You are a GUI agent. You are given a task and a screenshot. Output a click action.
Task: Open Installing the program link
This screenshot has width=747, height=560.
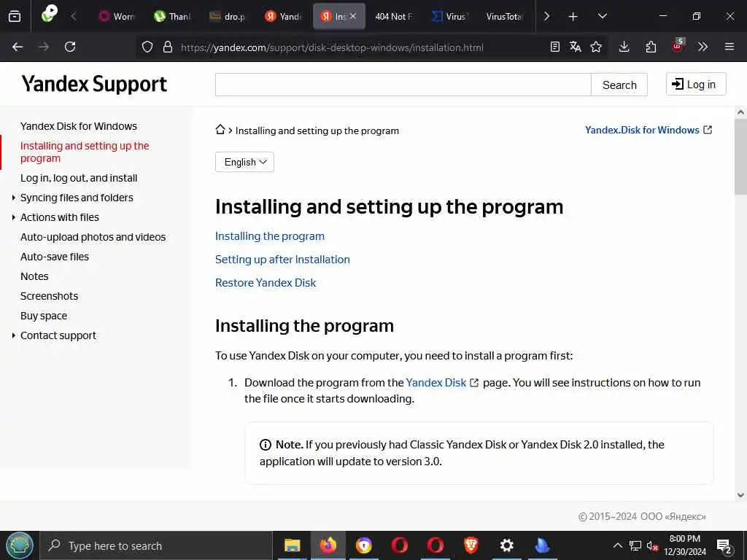270,236
